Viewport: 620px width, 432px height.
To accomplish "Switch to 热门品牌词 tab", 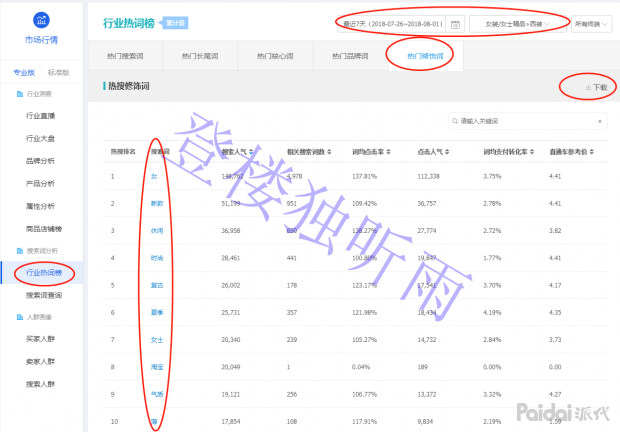I will click(x=350, y=56).
